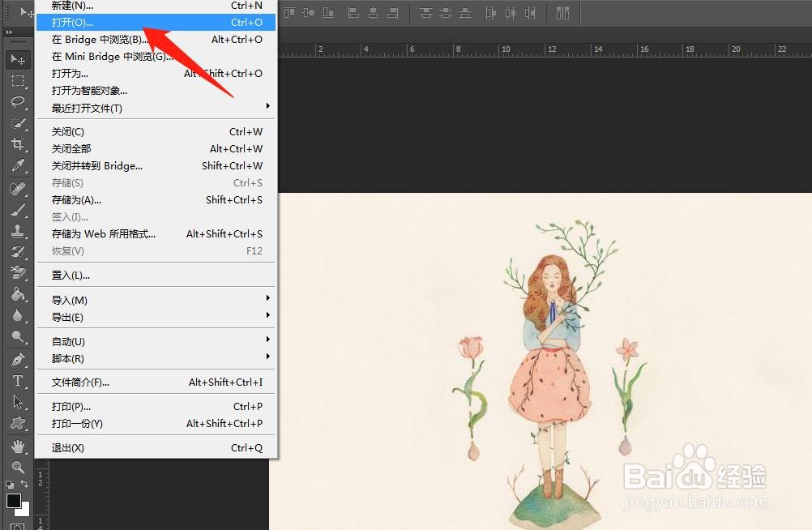Select the Eraser tool
Image resolution: width=812 pixels, height=530 pixels.
pos(18,273)
